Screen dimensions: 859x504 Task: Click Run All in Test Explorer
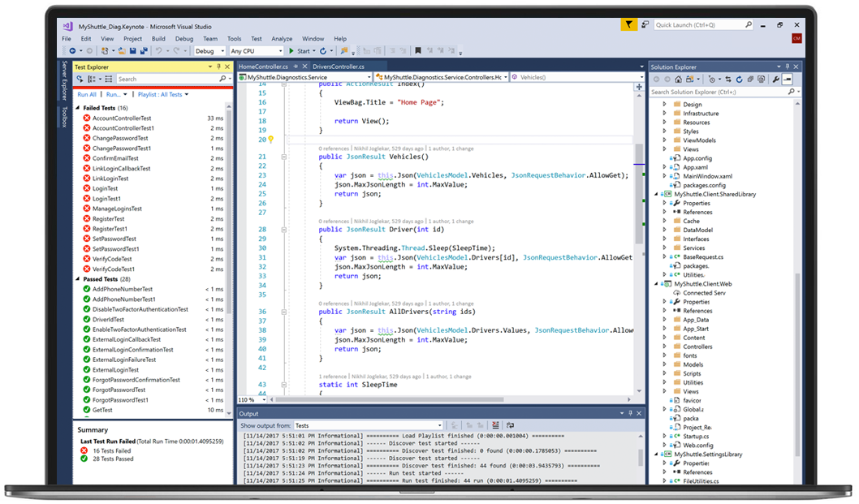click(89, 95)
